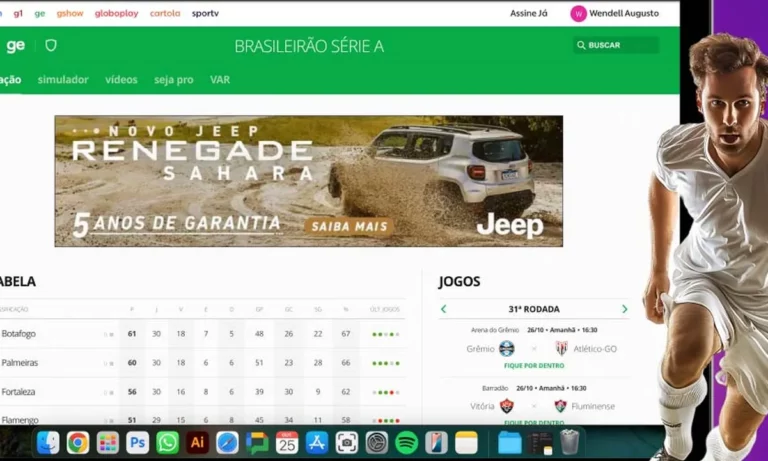Open cartola from the top bar
Image resolution: width=768 pixels, height=461 pixels.
coord(165,14)
